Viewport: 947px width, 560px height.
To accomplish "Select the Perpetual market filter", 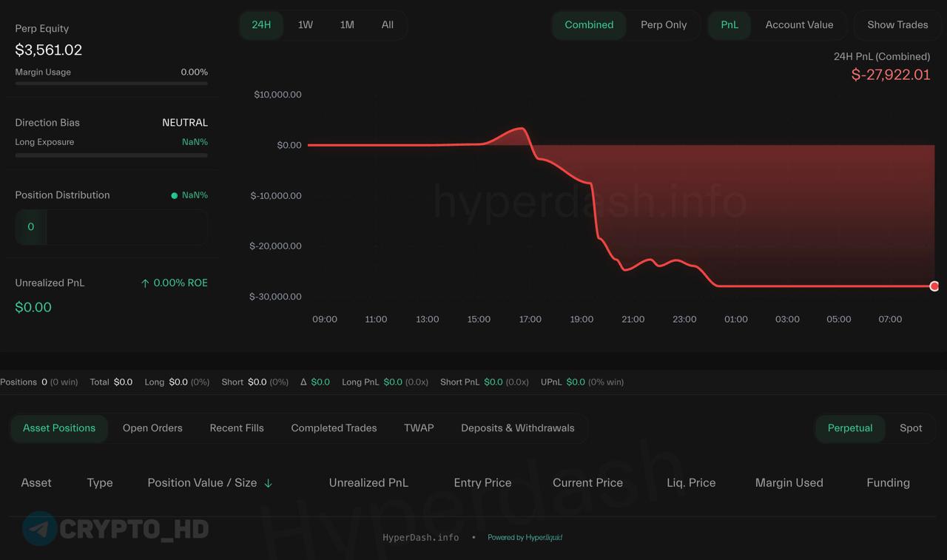I will click(x=850, y=428).
